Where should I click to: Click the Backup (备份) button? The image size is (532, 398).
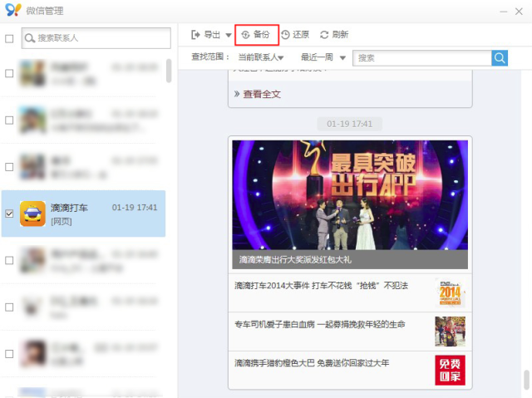coord(256,35)
